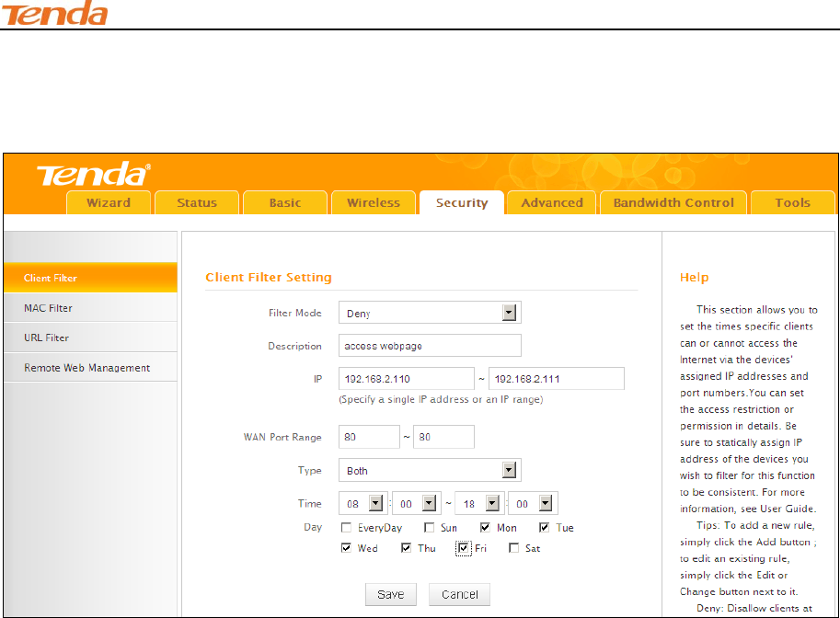Open the Wizard tab
The height and width of the screenshot is (618, 840).
click(x=109, y=203)
